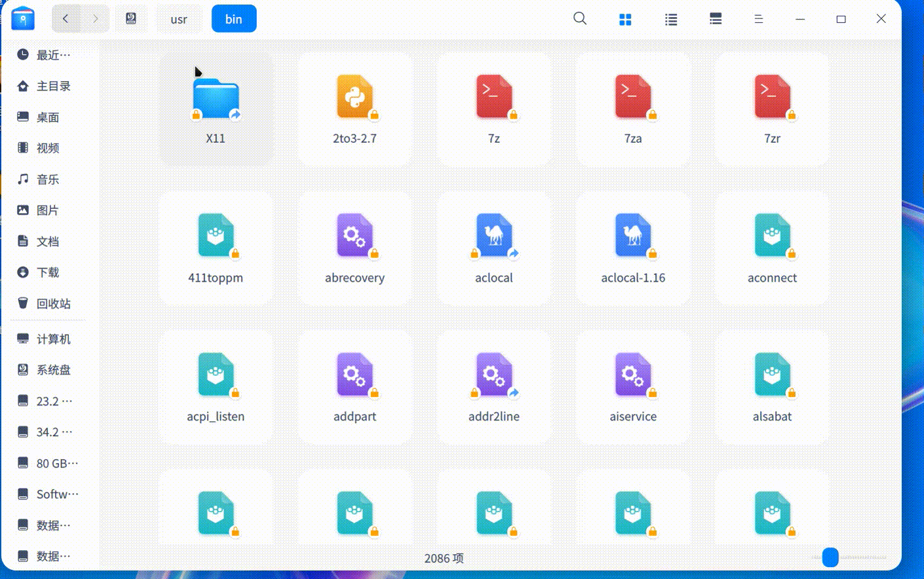The height and width of the screenshot is (579, 924).
Task: Toggle the detailed info view button
Action: (x=716, y=20)
